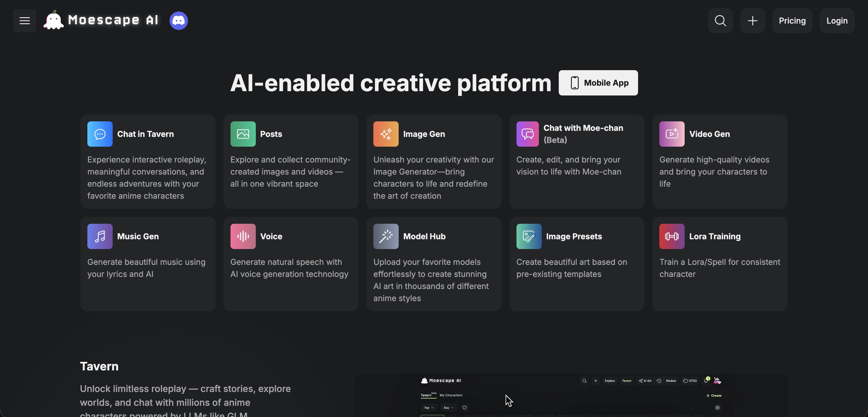Click the Model Hub magic wand icon
868x417 pixels.
[x=386, y=236]
